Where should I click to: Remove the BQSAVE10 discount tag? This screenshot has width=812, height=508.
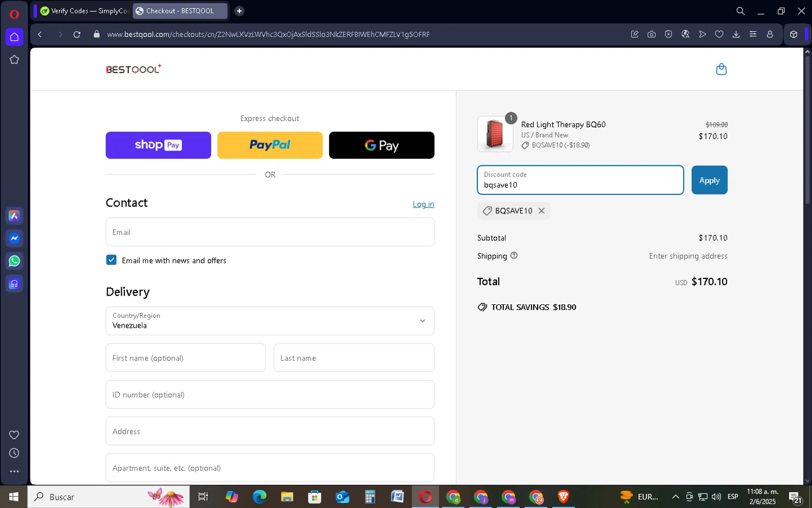(x=541, y=211)
